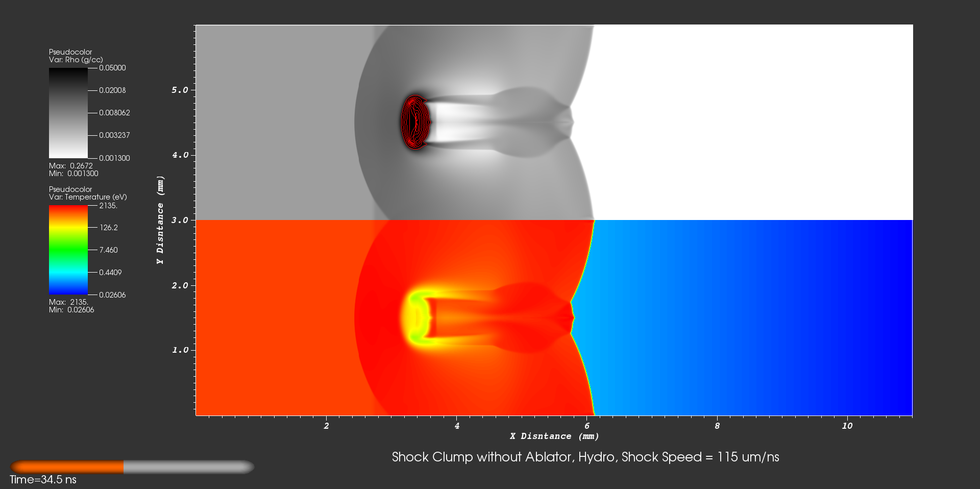Click the Shock Clump without Ablator title text
980x489 pixels.
coord(585,457)
